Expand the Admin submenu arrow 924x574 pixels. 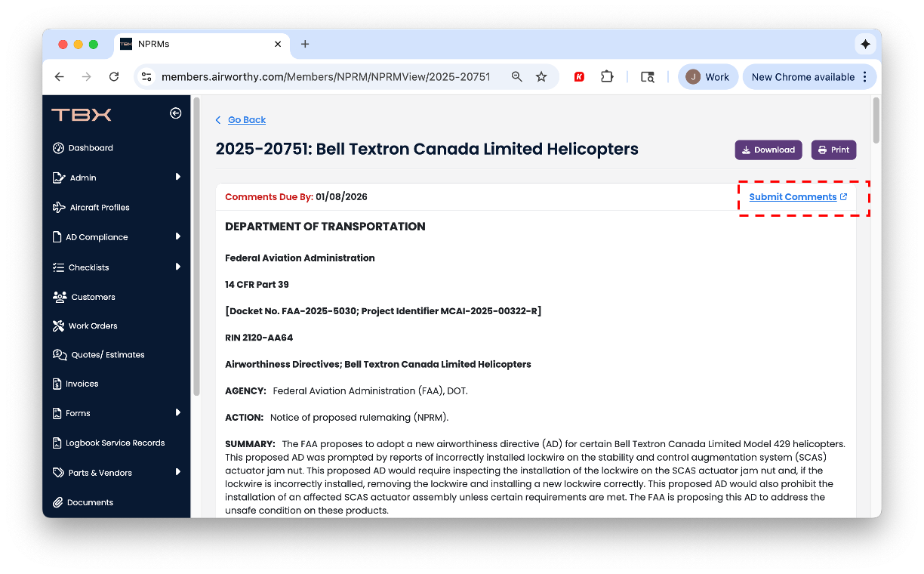(178, 177)
